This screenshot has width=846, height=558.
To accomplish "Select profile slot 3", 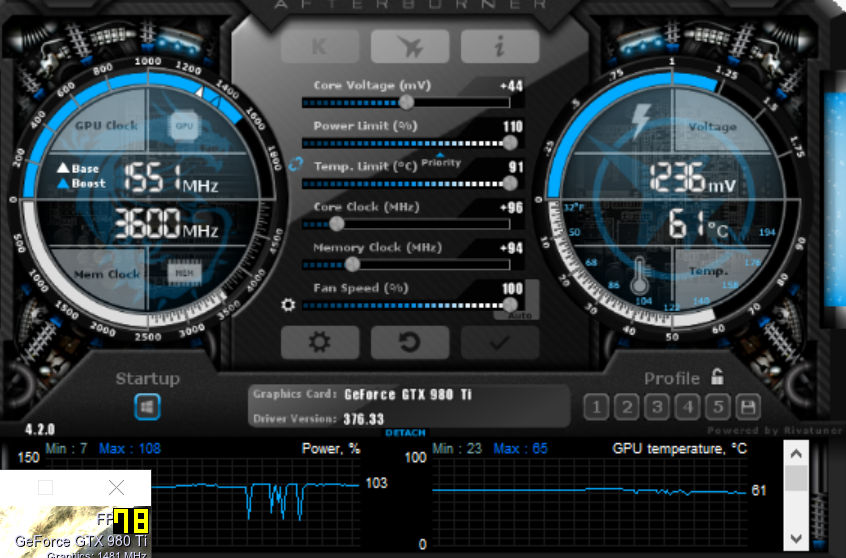I will coord(657,407).
